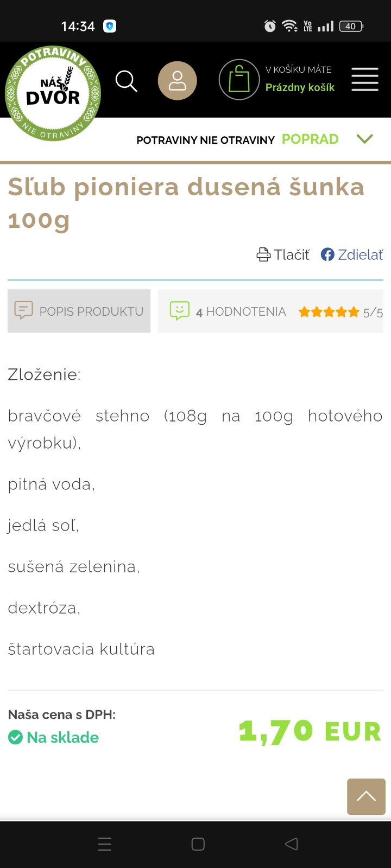Click the Facebook share icon

click(327, 254)
